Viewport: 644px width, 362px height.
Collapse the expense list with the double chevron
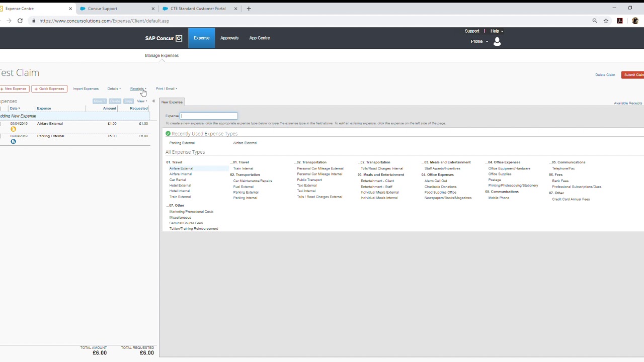pyautogui.click(x=153, y=101)
